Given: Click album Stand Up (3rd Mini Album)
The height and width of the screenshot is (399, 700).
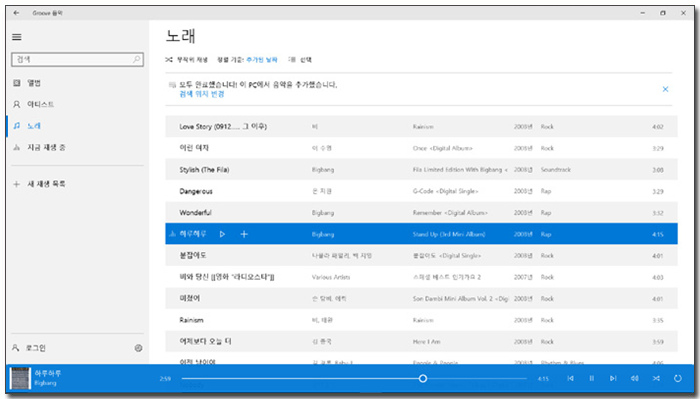Looking at the screenshot, I should [449, 234].
